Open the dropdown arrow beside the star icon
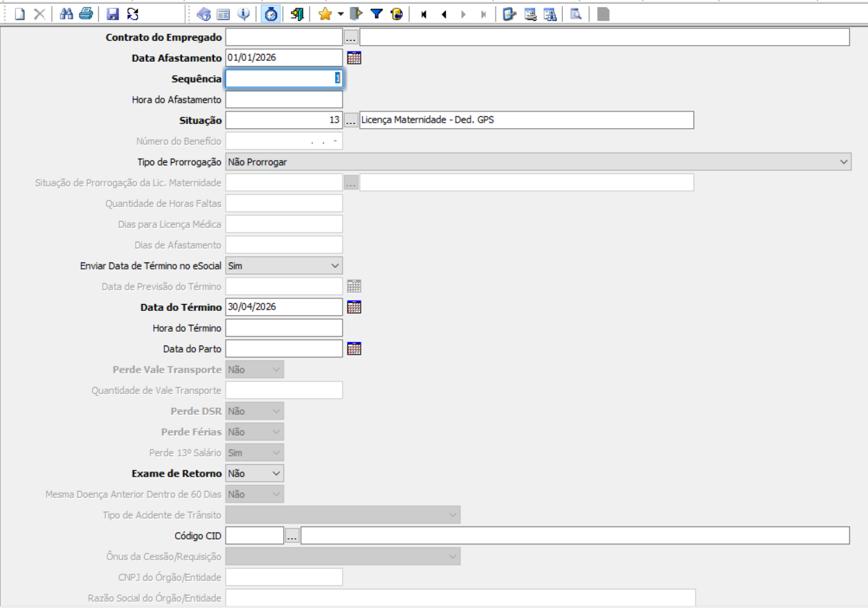This screenshot has height=608, width=868. [341, 14]
